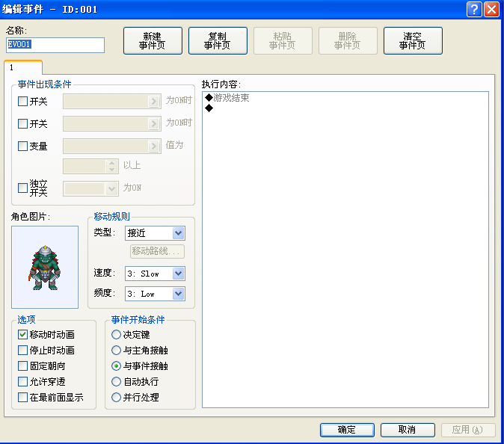Enable the second 开关 condition checkbox
Screen dimensions: 504x444
point(22,123)
